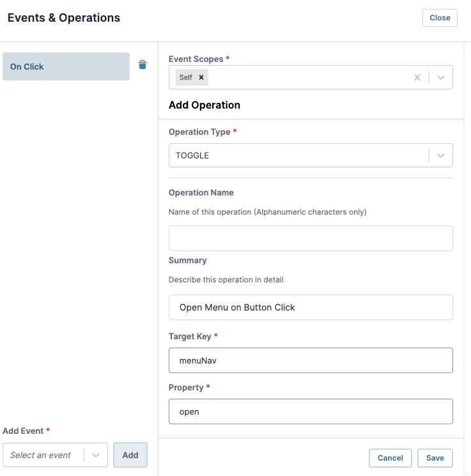Viewport: 471px width, 476px height.
Task: Clear all Event Scopes selections
Action: [417, 77]
